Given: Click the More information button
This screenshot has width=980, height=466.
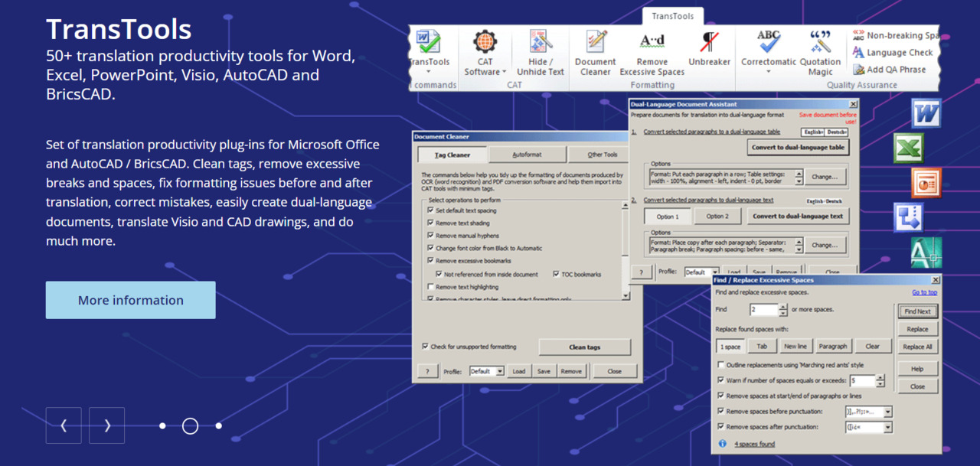Looking at the screenshot, I should [131, 300].
